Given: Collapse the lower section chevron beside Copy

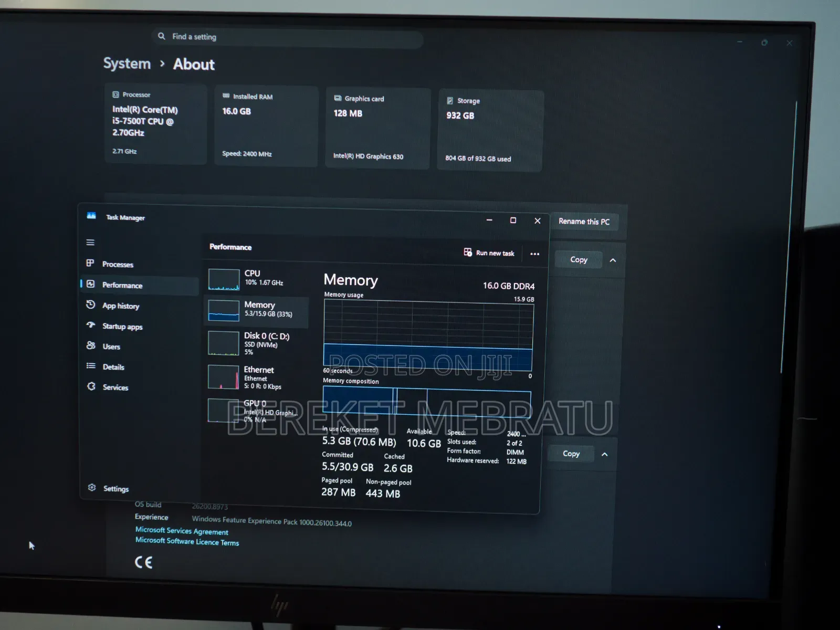Looking at the screenshot, I should 604,455.
